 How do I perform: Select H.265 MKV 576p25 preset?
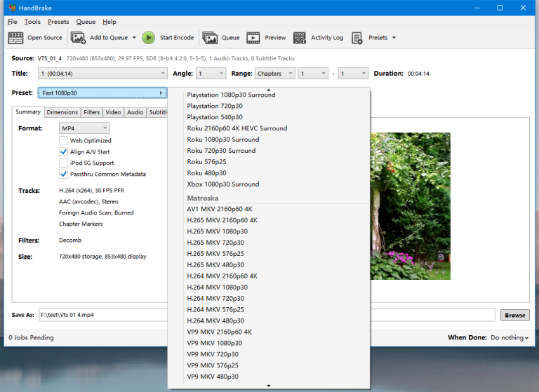tap(215, 254)
